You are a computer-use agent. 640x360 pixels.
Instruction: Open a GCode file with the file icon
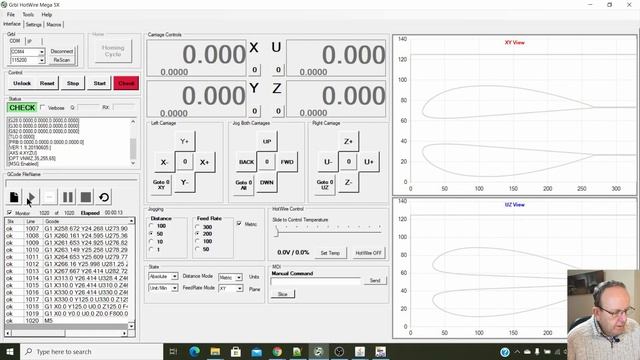pos(14,198)
